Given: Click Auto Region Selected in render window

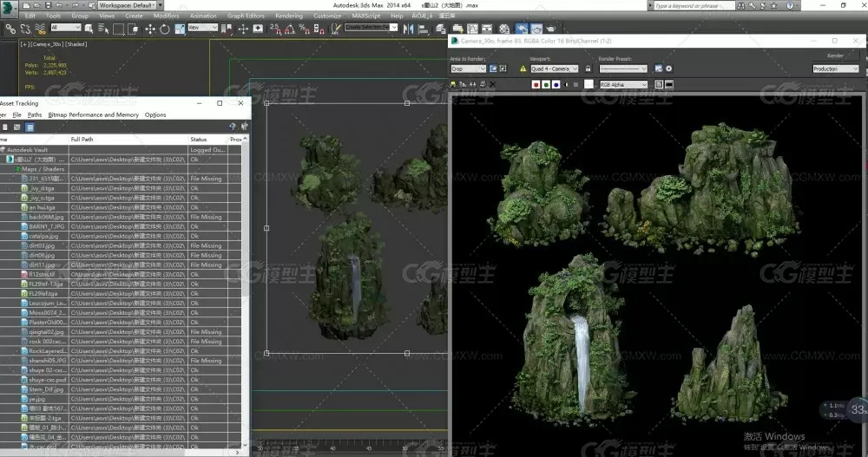Looking at the screenshot, I should click(503, 69).
